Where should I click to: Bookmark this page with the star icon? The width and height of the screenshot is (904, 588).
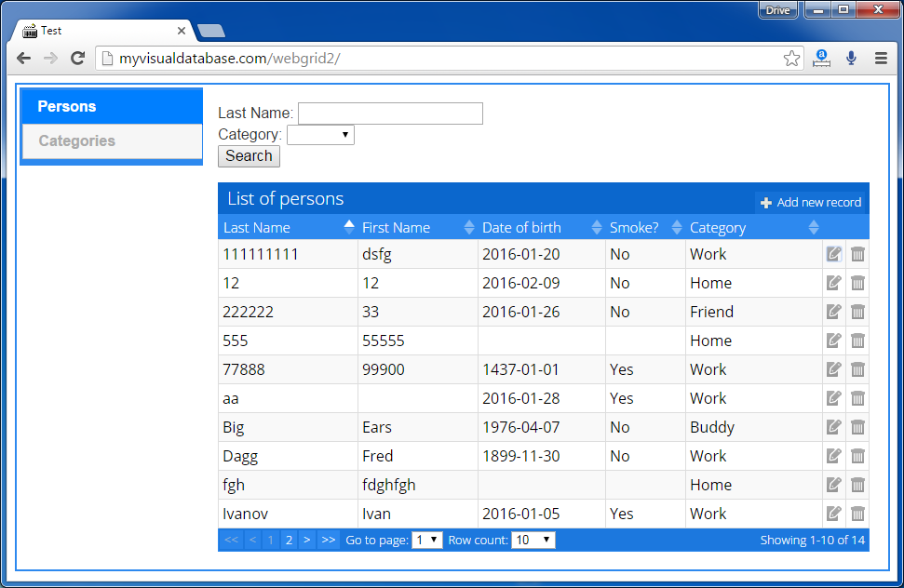point(791,59)
